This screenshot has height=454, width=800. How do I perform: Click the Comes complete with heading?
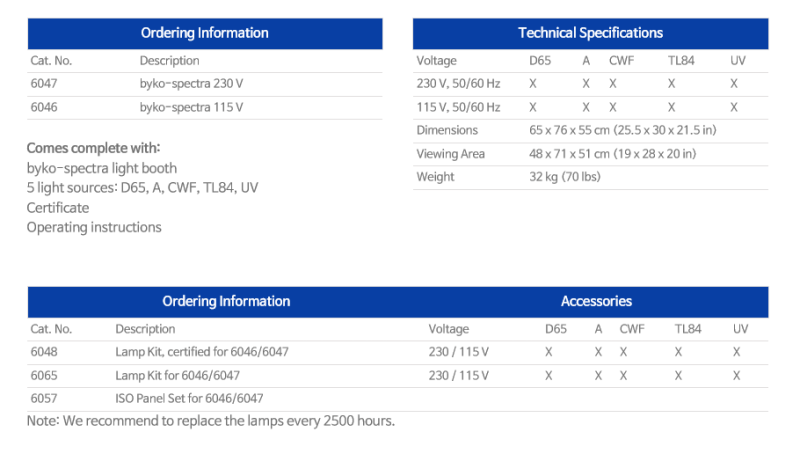(x=91, y=148)
